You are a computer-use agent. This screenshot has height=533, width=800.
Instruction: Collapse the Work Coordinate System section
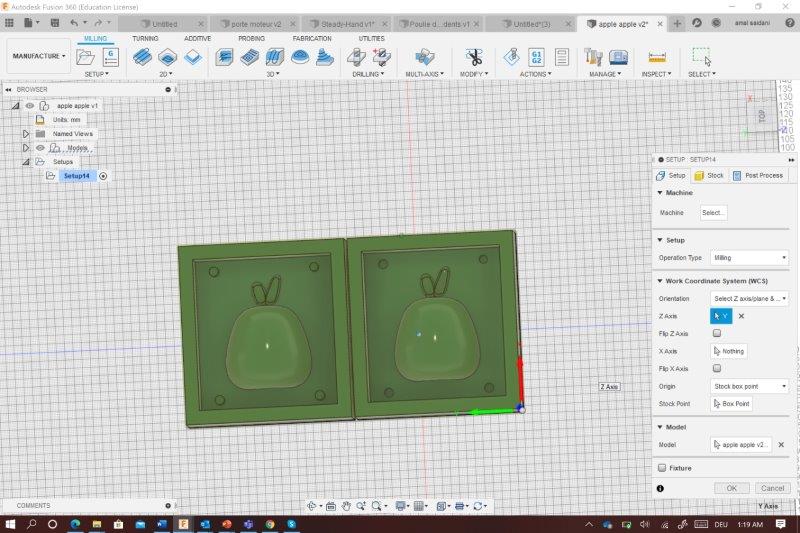coord(660,281)
